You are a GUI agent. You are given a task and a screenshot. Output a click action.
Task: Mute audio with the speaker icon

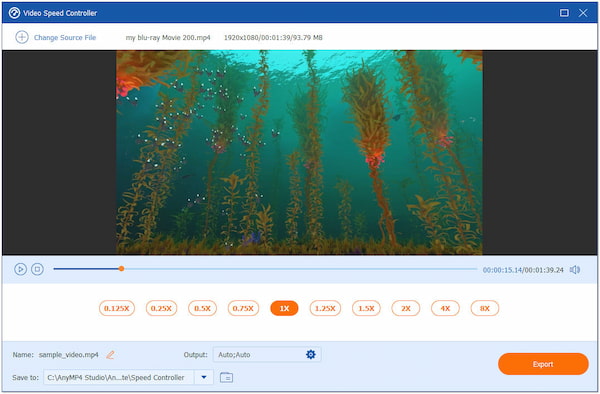click(x=575, y=270)
